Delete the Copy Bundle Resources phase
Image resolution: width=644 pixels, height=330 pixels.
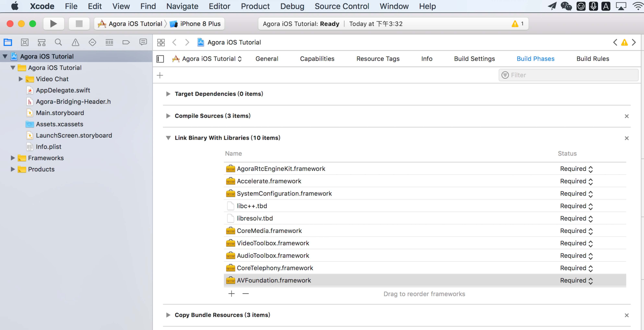pos(626,315)
